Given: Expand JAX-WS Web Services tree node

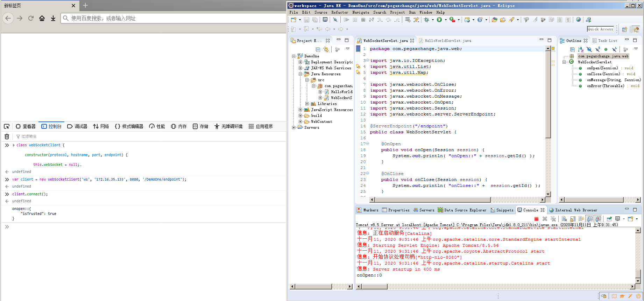Looking at the screenshot, I should click(300, 68).
